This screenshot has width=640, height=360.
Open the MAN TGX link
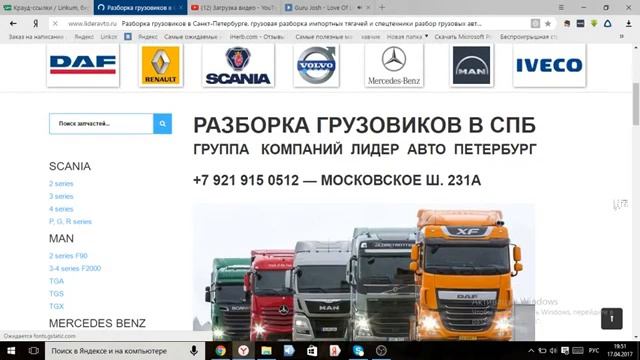[x=56, y=307]
